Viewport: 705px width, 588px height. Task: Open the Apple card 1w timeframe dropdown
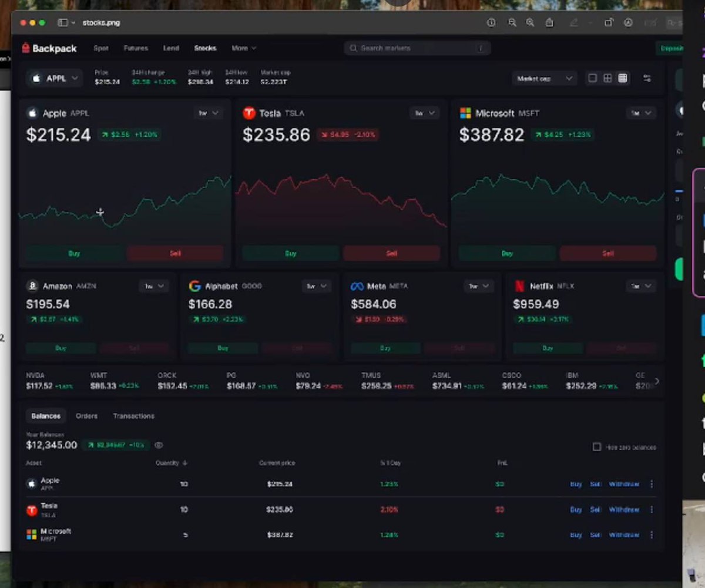[209, 113]
